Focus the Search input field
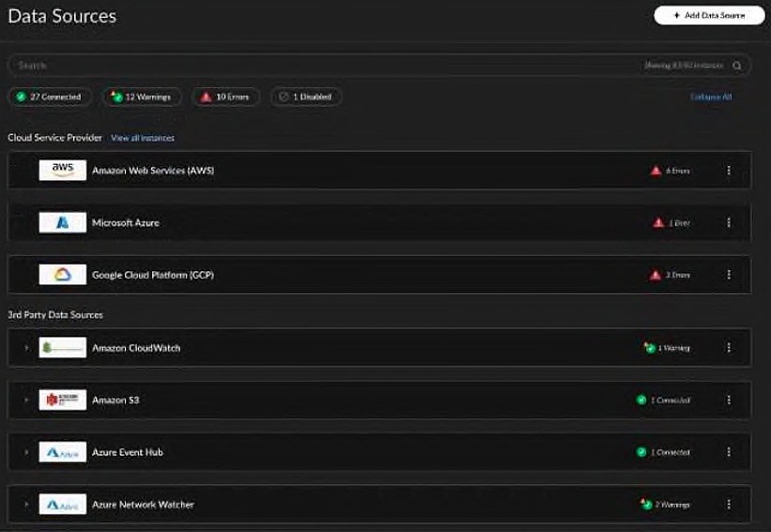 coord(325,66)
